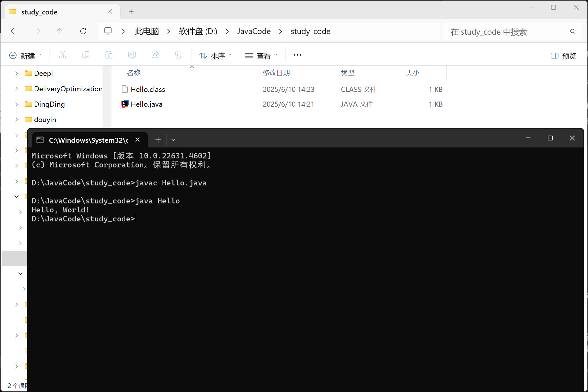Image resolution: width=588 pixels, height=392 pixels.
Task: Click the Paste clipboard icon
Action: tap(109, 55)
